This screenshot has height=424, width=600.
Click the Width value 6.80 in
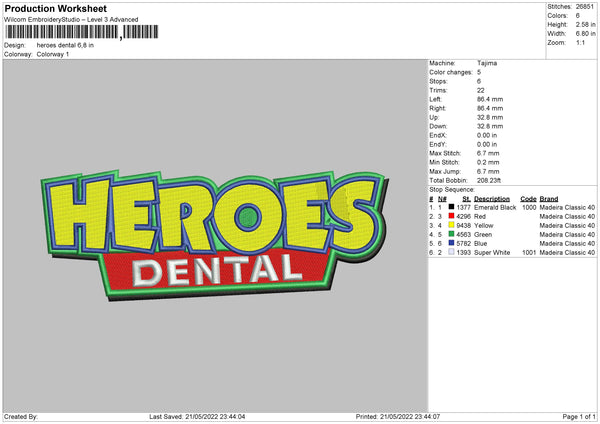tap(585, 34)
